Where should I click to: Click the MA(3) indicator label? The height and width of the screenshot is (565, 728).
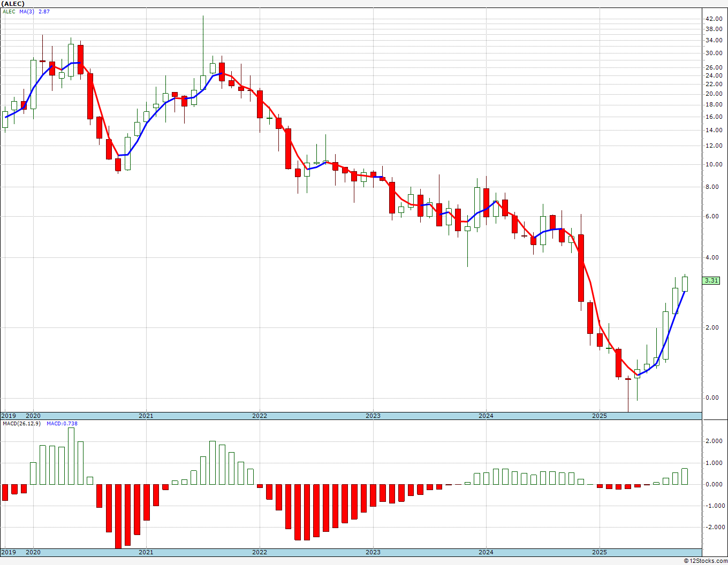point(27,11)
